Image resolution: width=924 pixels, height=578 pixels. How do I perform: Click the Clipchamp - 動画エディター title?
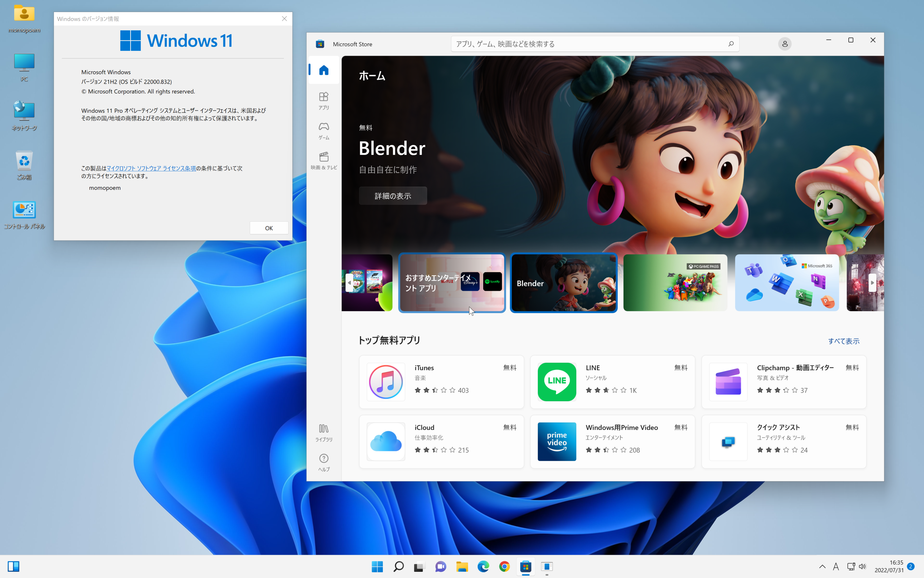click(795, 368)
